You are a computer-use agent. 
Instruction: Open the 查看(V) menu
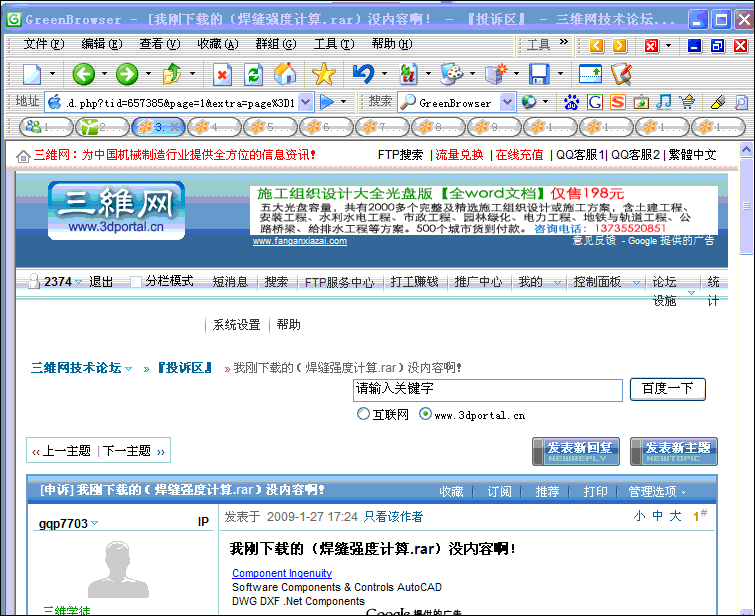click(159, 44)
